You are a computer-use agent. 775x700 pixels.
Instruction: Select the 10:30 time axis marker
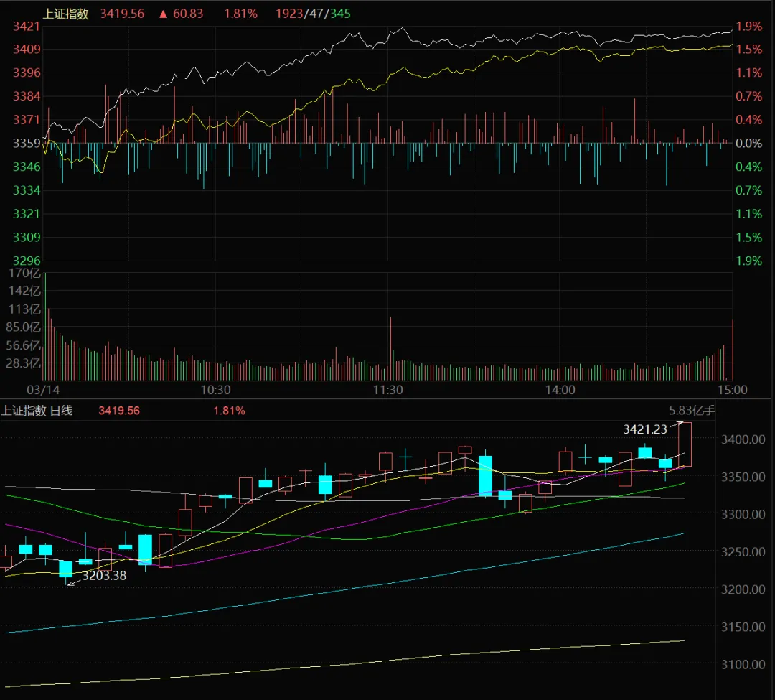[x=215, y=390]
